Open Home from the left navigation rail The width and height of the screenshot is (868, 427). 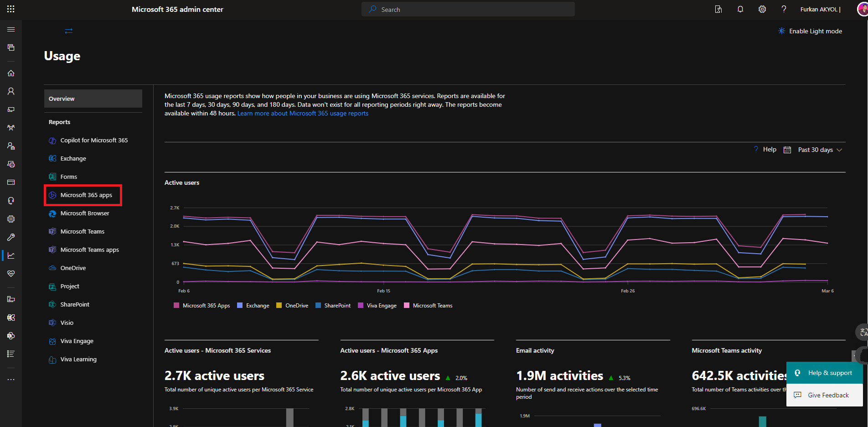(x=11, y=73)
